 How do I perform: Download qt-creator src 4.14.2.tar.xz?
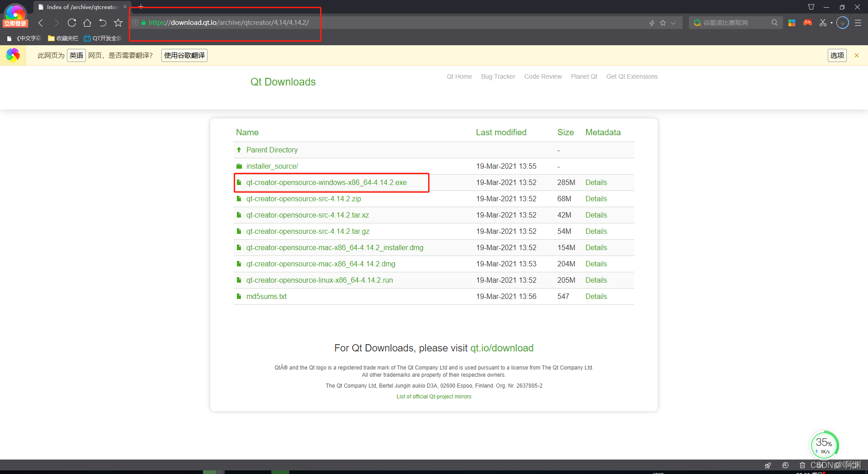(307, 215)
